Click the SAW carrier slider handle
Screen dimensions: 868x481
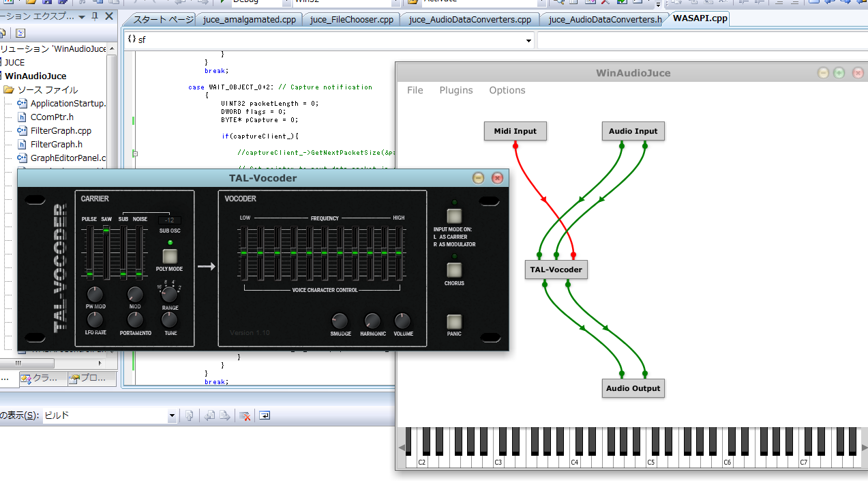point(106,231)
